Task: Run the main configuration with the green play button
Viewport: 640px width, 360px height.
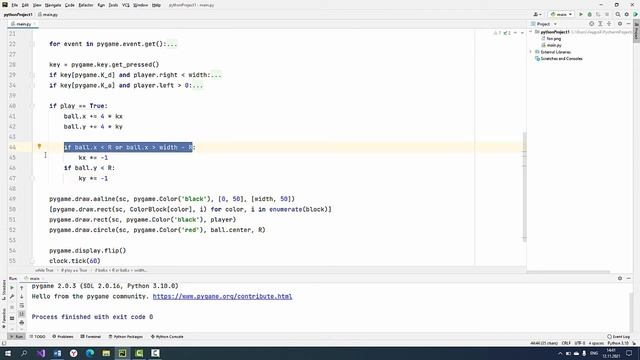Action: (581, 14)
